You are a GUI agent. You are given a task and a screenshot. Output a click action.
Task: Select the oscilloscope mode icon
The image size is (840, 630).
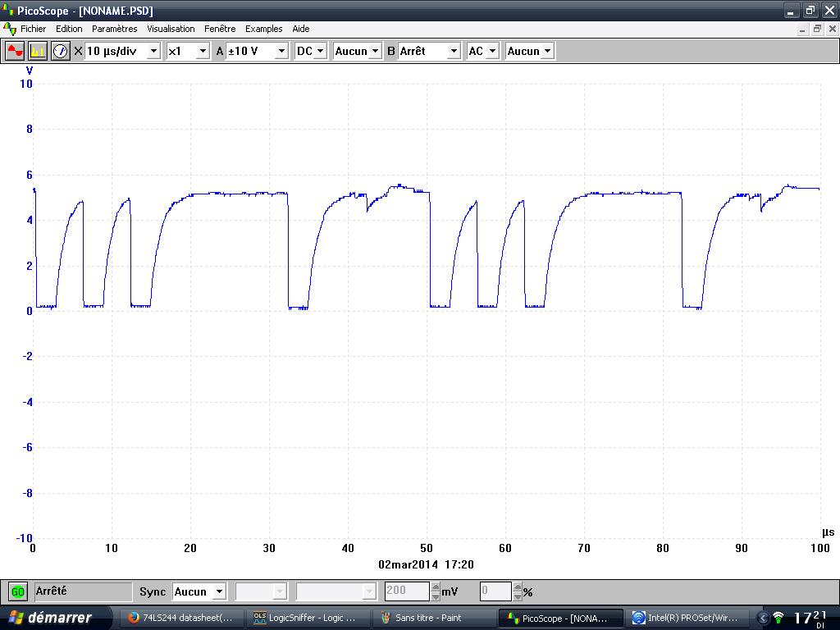pos(15,51)
